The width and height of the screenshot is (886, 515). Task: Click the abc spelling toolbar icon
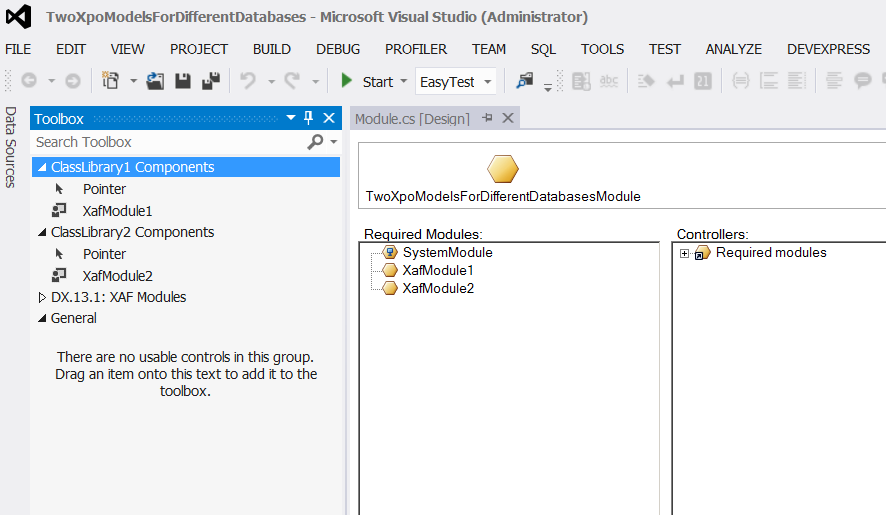[x=609, y=81]
